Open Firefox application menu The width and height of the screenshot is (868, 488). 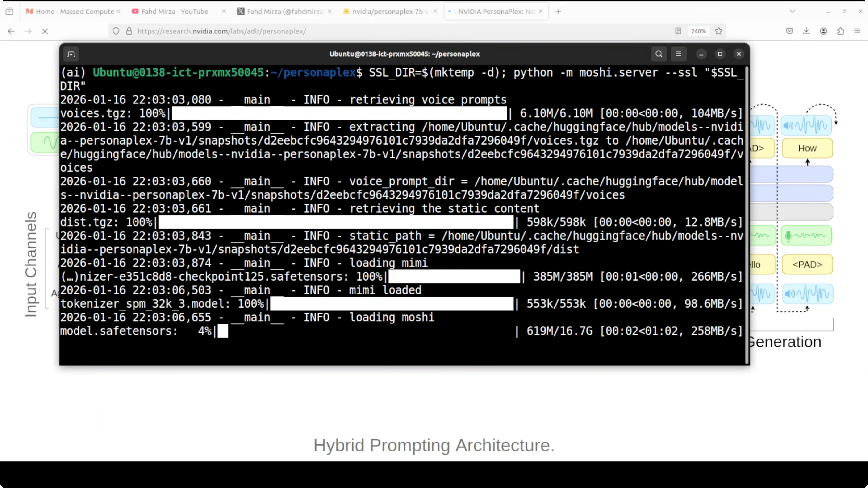857,31
